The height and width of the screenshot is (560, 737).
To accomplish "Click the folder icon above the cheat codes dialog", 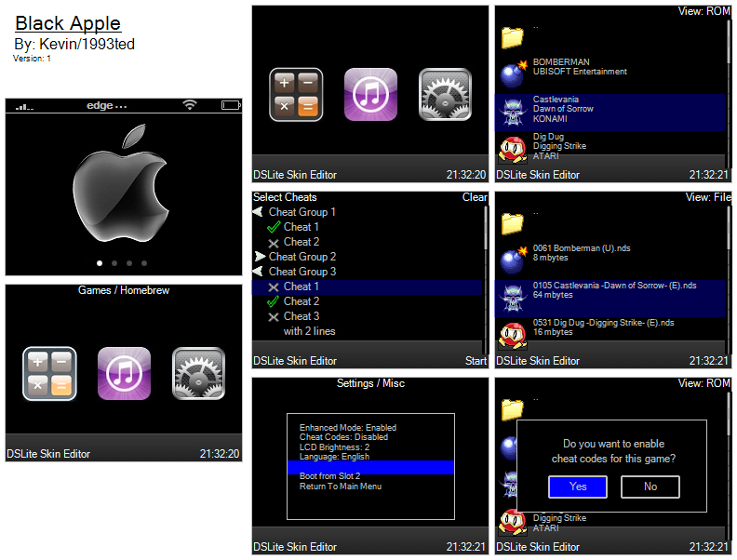I will click(513, 409).
